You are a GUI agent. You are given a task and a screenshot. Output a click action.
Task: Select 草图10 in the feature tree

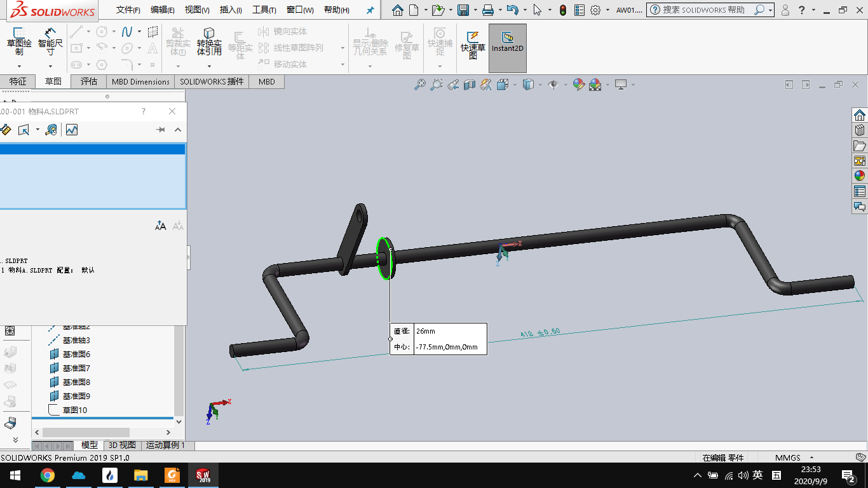(x=74, y=410)
